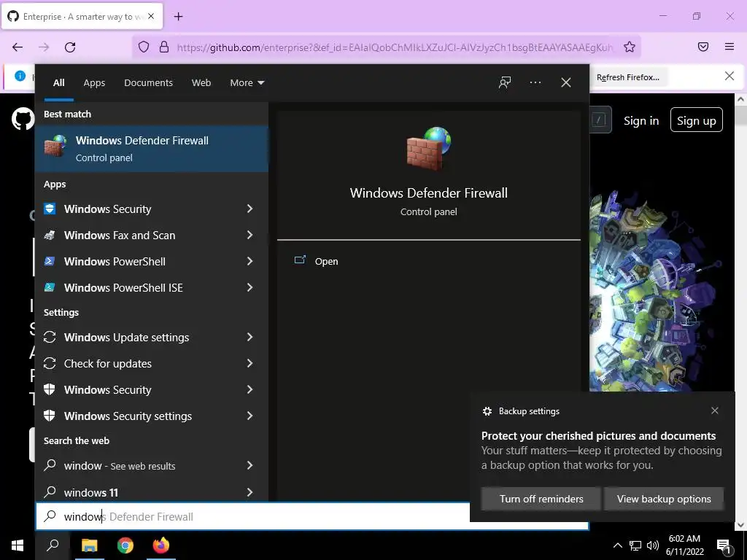This screenshot has width=747, height=560.
Task: Click the Check for updates refresh icon
Action: [50, 363]
